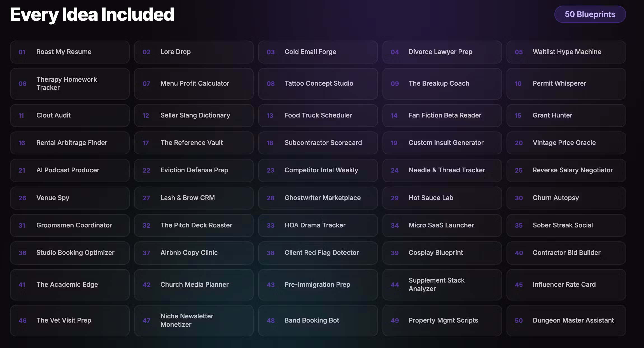Open the HOA Drama Tracker idea

click(318, 225)
